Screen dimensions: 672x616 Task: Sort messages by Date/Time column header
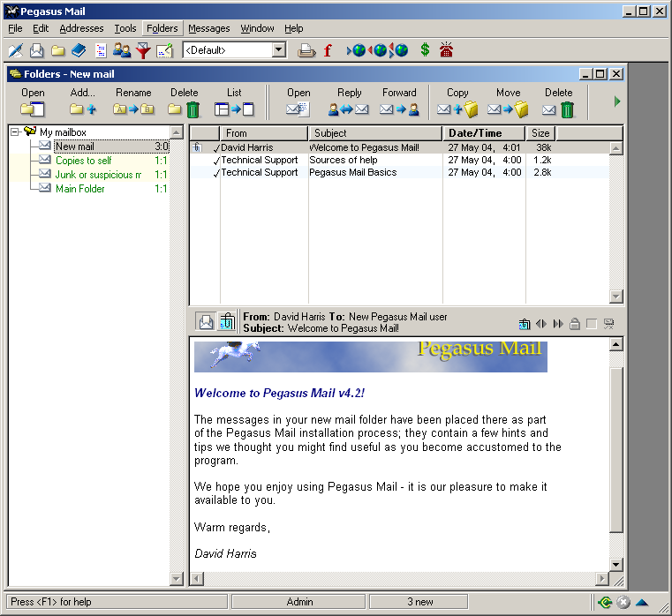(x=484, y=133)
